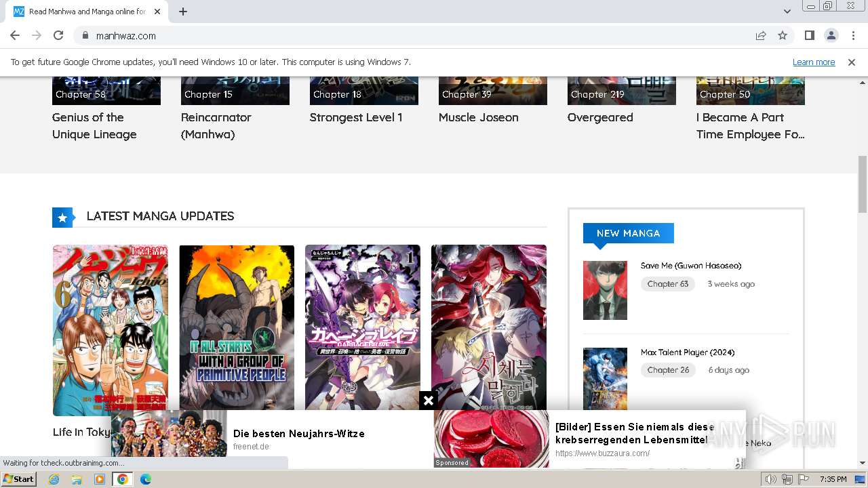The height and width of the screenshot is (488, 868).
Task: Dismiss the Chrome update notification bar
Action: [852, 62]
